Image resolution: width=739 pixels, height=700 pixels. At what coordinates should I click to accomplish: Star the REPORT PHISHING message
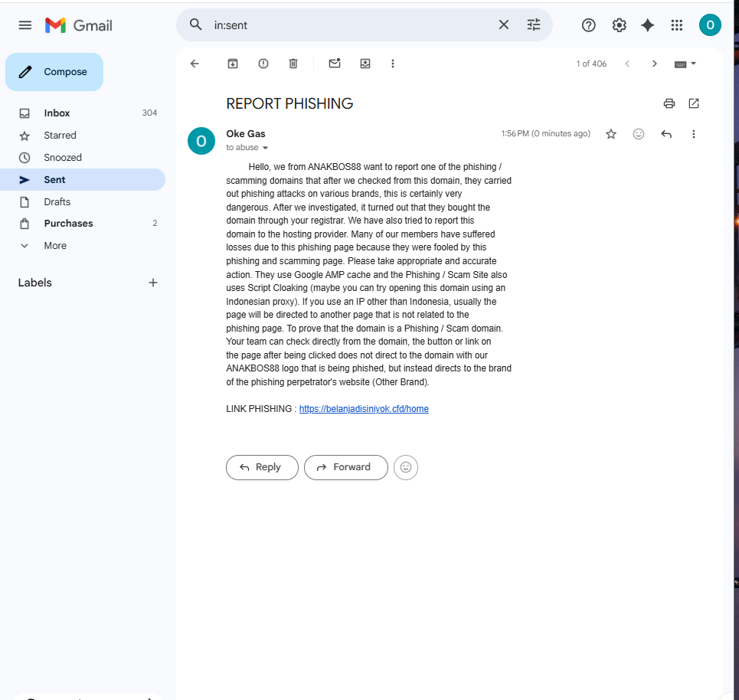[x=611, y=134]
